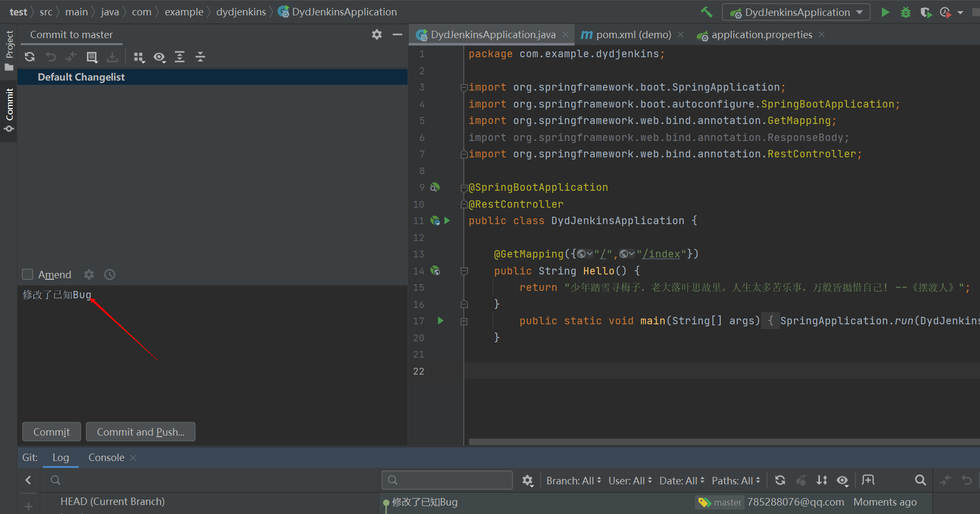The height and width of the screenshot is (514, 980).
Task: Click the Commit button
Action: (x=51, y=432)
